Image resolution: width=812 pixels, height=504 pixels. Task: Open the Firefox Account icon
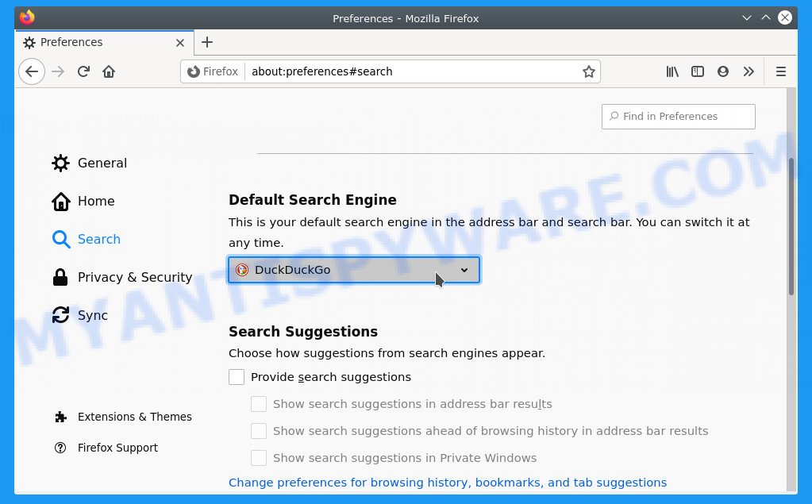(723, 71)
